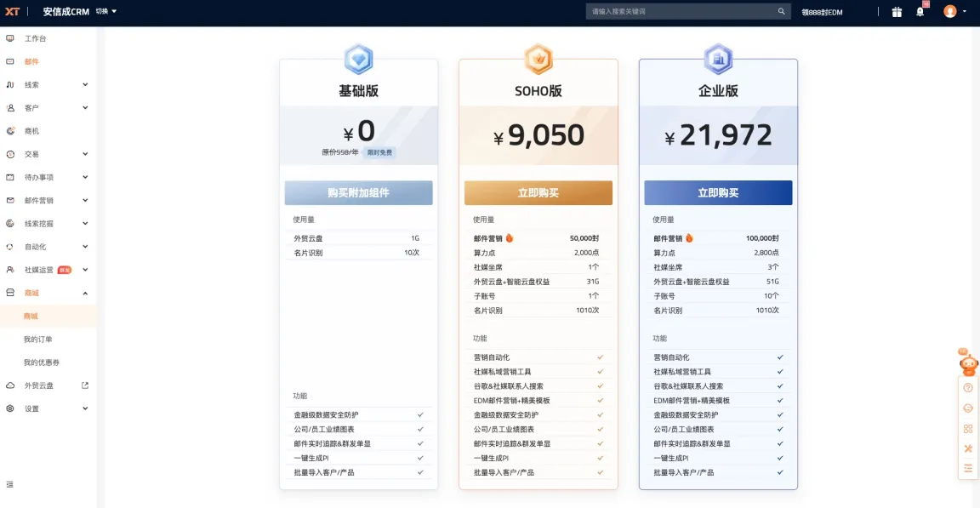This screenshot has height=508, width=980.
Task: Click the gift box icon in header
Action: [x=897, y=12]
